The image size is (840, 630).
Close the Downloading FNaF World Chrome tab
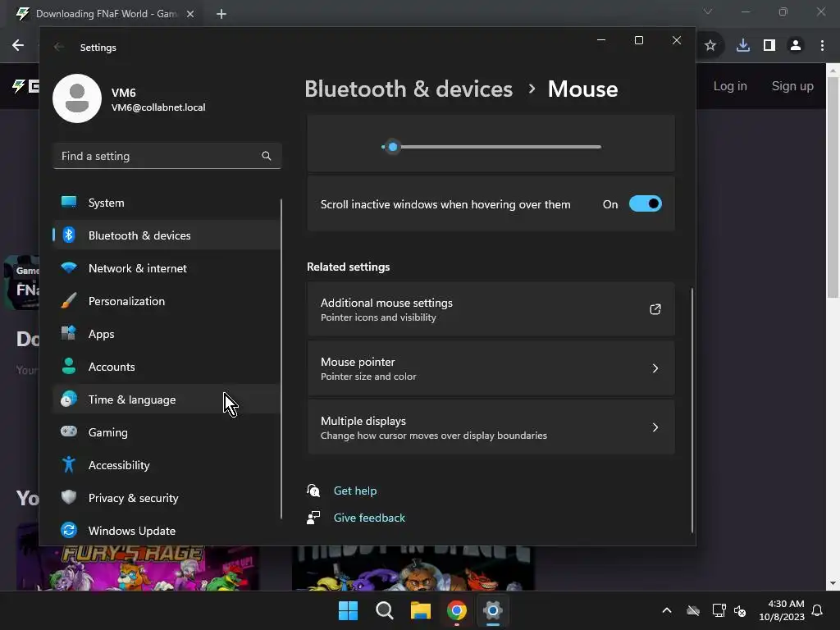pyautogui.click(x=190, y=14)
